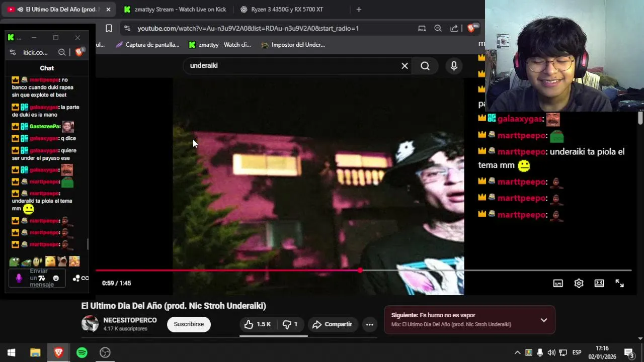
Task: Click the microphone icon in Kick chat input
Action: pos(19,278)
